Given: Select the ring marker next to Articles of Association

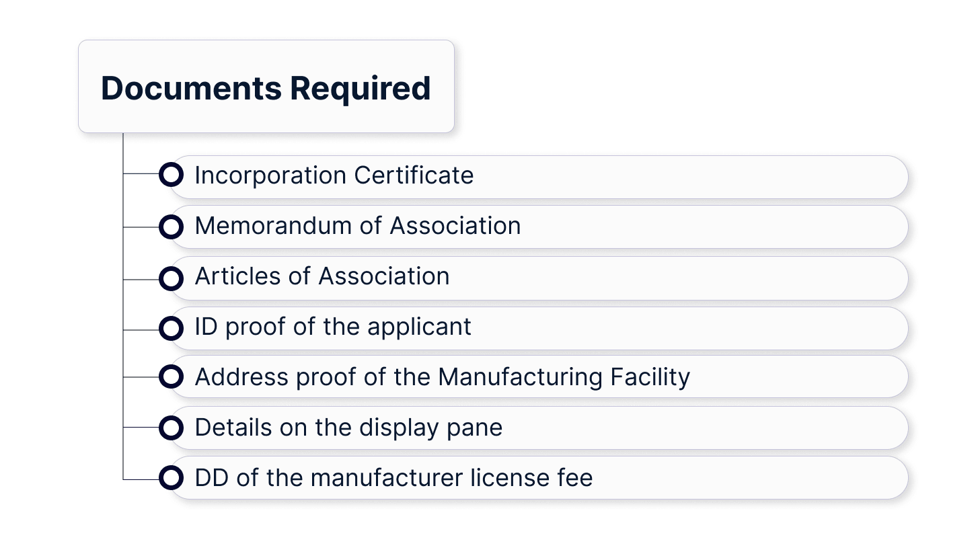Looking at the screenshot, I should [x=171, y=278].
